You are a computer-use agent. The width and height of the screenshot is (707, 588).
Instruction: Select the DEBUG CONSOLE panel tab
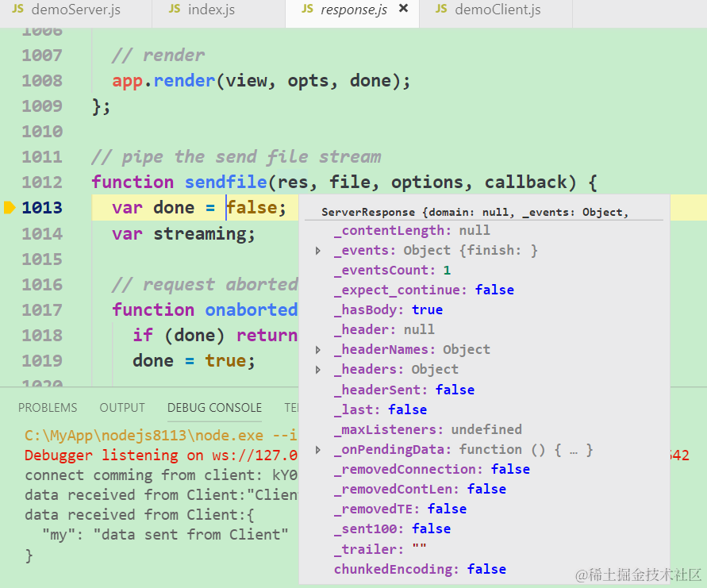(214, 408)
